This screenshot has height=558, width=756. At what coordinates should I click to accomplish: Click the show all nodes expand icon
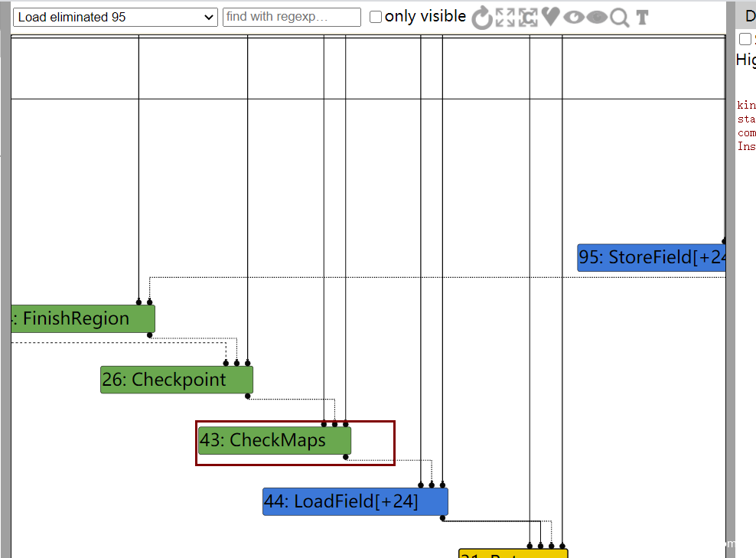pyautogui.click(x=505, y=18)
